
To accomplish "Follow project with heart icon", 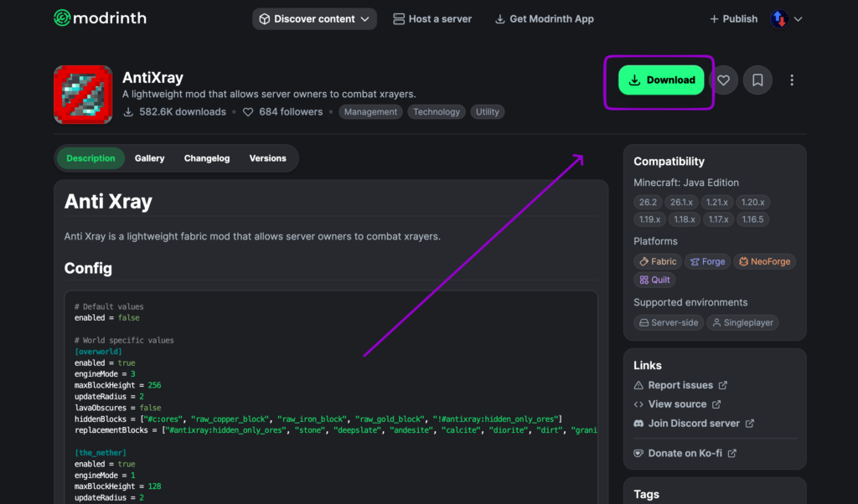I will tap(723, 80).
